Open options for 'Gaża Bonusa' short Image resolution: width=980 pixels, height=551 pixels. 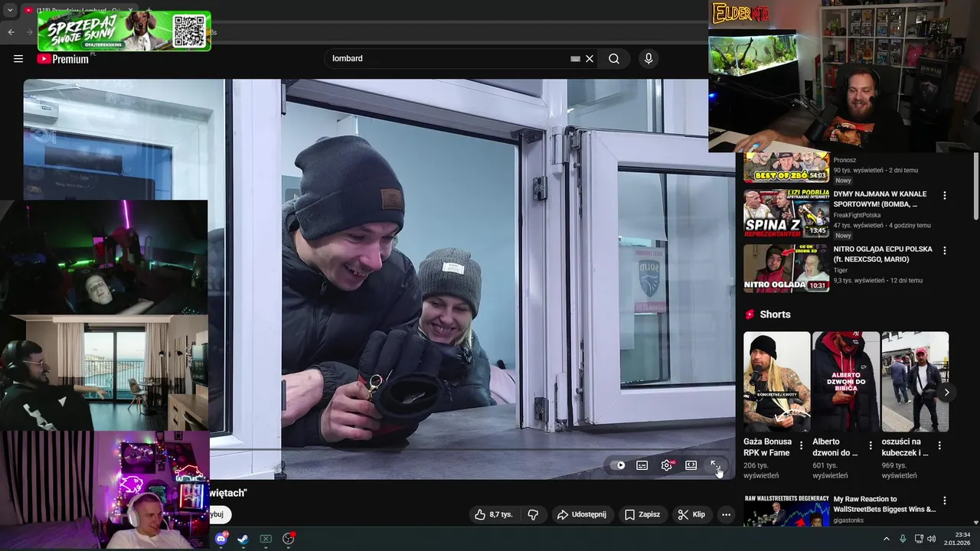point(802,445)
